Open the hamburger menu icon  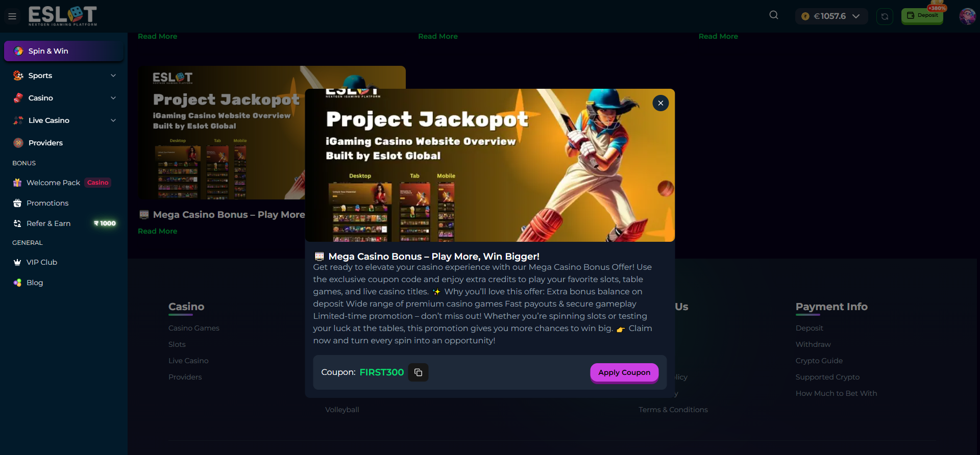[x=12, y=16]
